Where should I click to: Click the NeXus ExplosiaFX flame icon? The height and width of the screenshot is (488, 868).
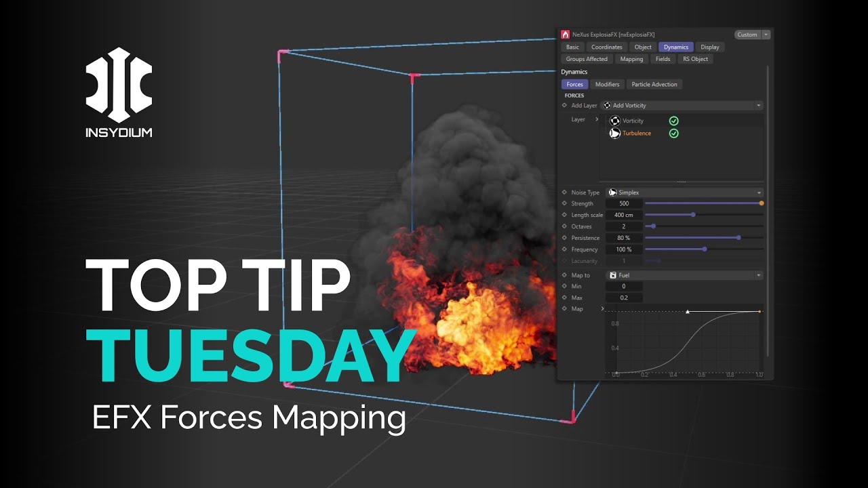click(x=565, y=35)
